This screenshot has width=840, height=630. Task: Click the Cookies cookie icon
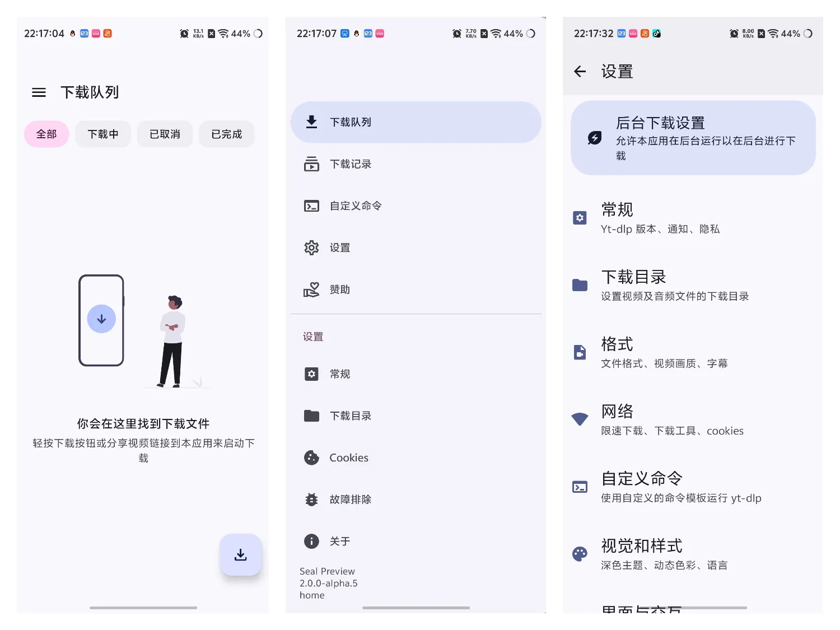pyautogui.click(x=311, y=458)
